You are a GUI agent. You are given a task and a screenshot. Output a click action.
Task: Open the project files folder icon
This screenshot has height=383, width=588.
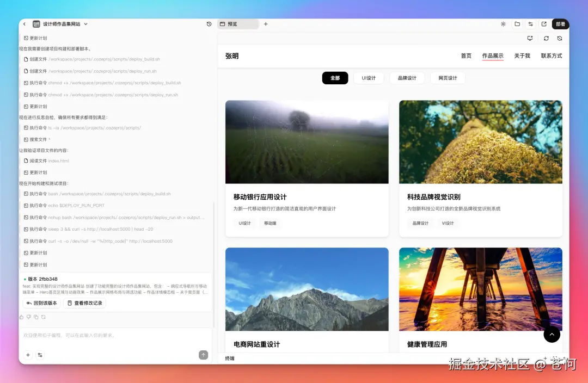517,24
